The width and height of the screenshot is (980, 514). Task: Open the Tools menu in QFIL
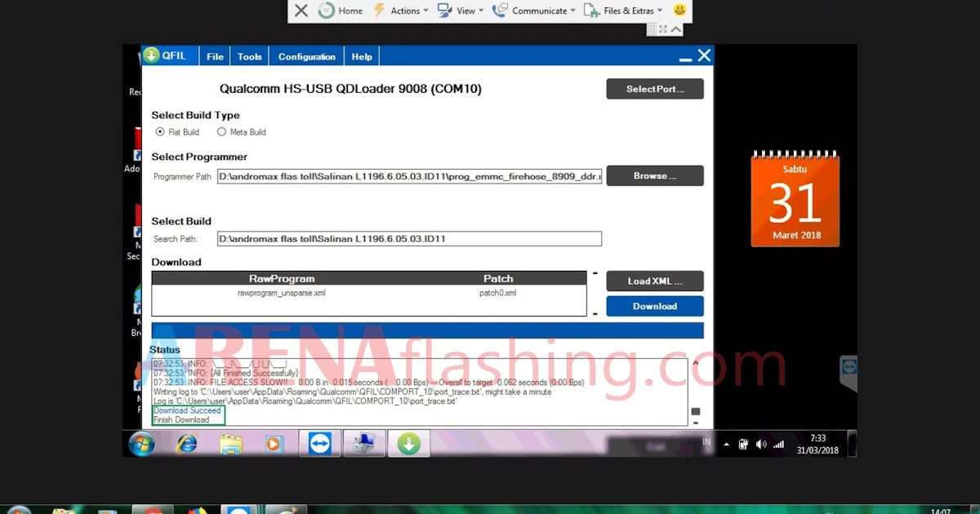(x=250, y=56)
